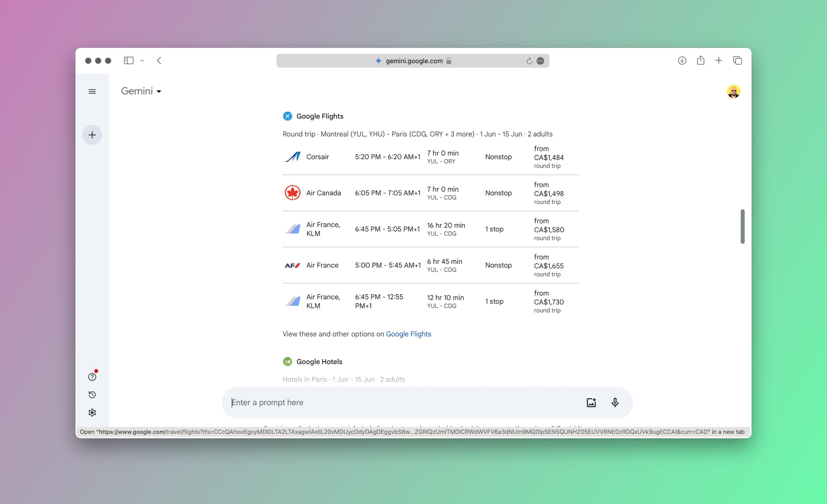This screenshot has height=504, width=827.
Task: Click the Corsair airline logo
Action: [x=292, y=157]
